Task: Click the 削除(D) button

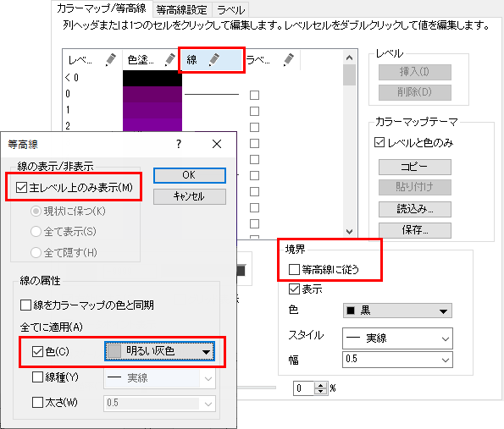Action: (415, 92)
